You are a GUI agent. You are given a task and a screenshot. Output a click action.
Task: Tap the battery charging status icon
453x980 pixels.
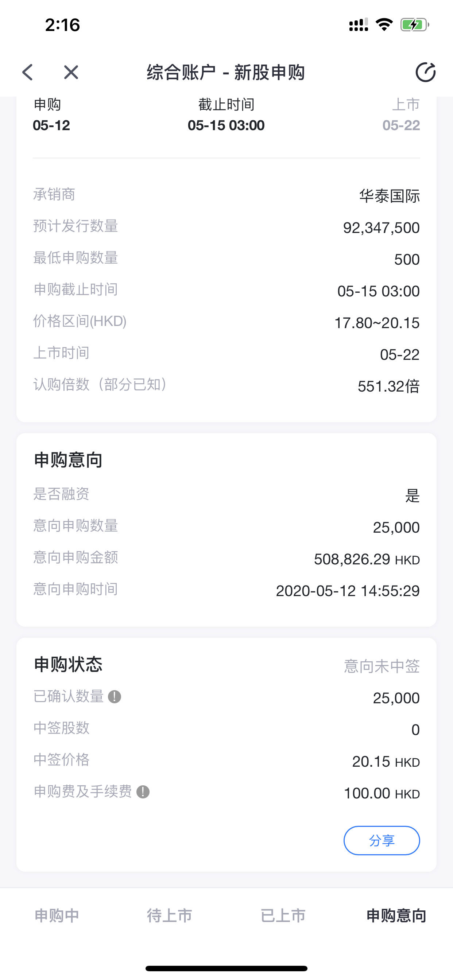pyautogui.click(x=414, y=25)
